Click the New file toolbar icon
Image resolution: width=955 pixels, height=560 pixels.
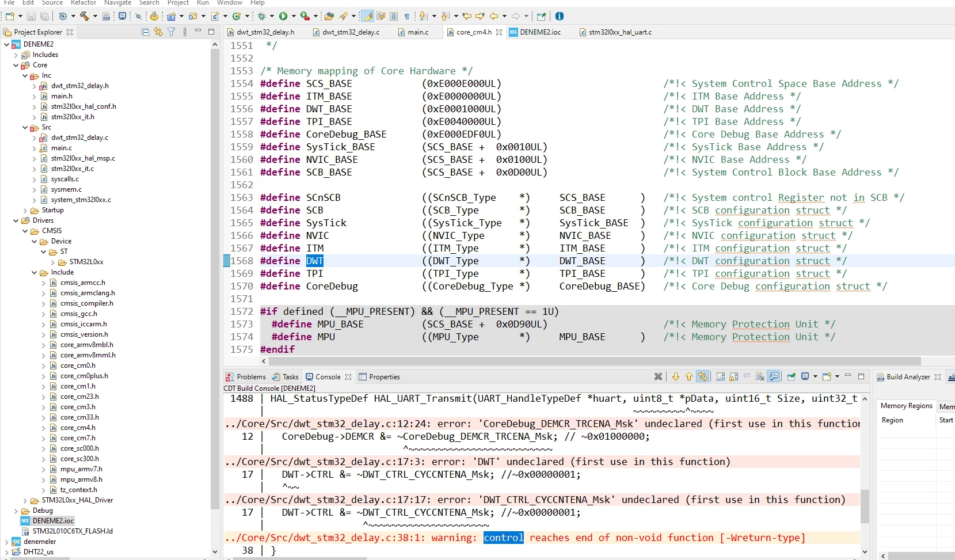[10, 16]
